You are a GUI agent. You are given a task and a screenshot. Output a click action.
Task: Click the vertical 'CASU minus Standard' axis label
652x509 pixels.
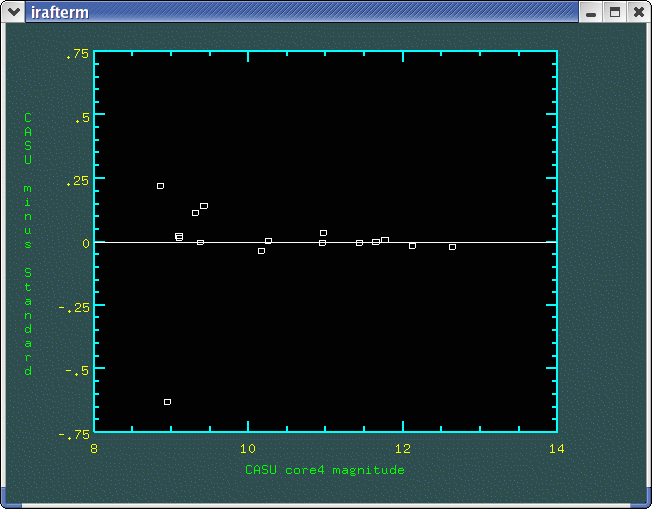click(x=28, y=244)
